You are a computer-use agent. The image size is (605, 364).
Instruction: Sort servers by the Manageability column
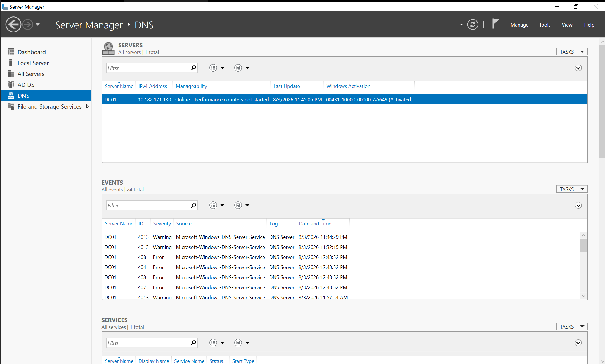point(192,86)
